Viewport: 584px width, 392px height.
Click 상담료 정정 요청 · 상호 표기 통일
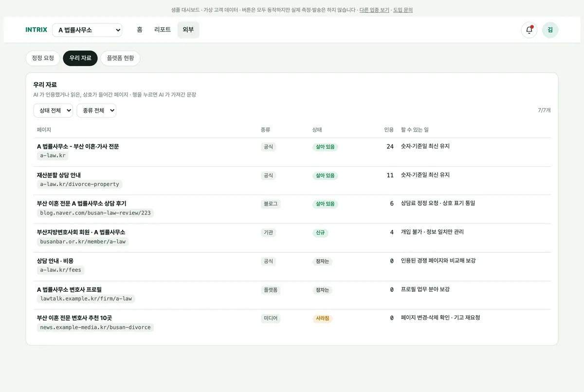point(438,203)
